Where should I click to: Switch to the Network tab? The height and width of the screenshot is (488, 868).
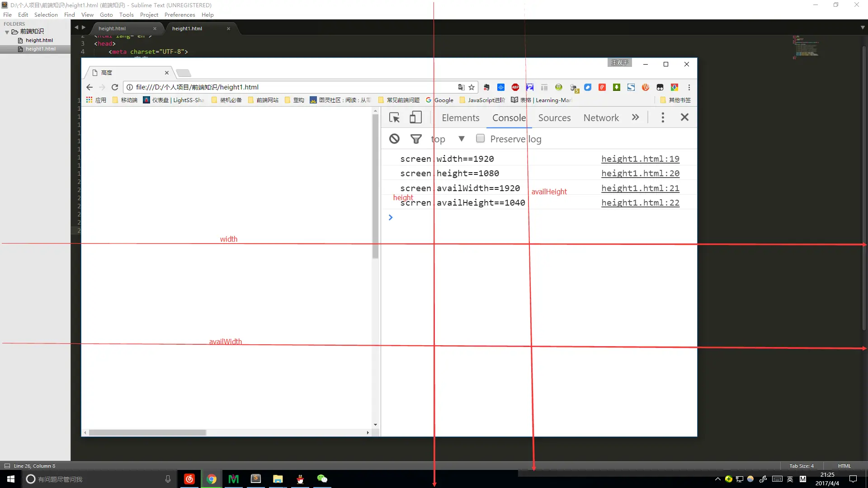click(x=601, y=118)
